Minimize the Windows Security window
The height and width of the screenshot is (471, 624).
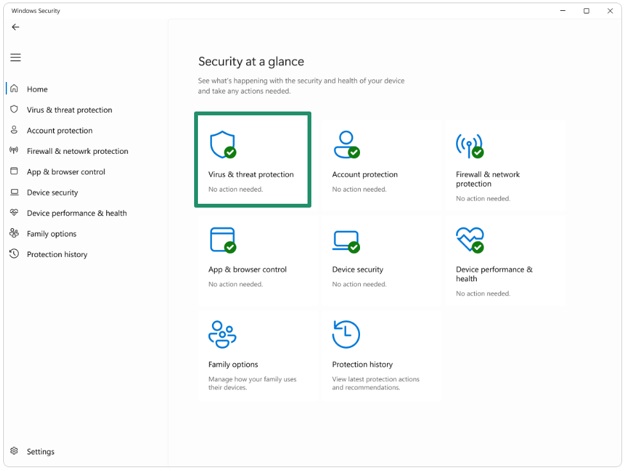tap(562, 11)
